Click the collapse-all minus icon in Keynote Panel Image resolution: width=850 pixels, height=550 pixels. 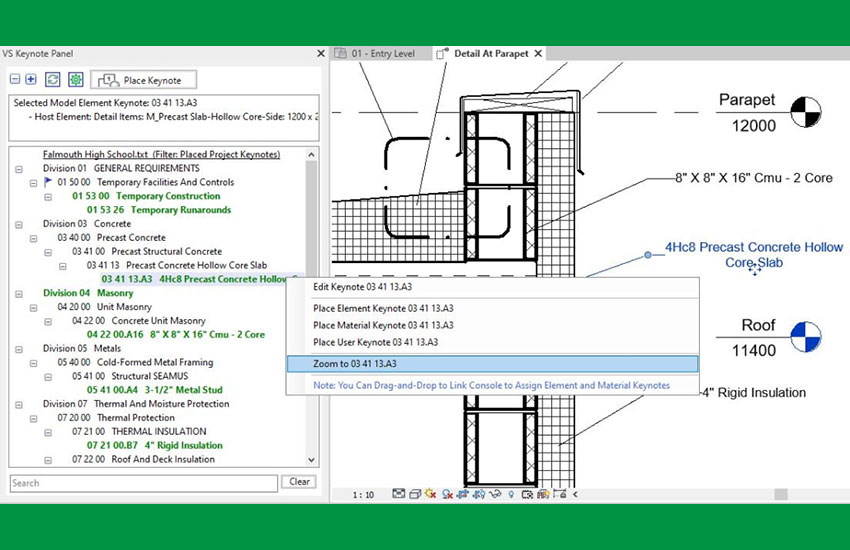click(15, 79)
